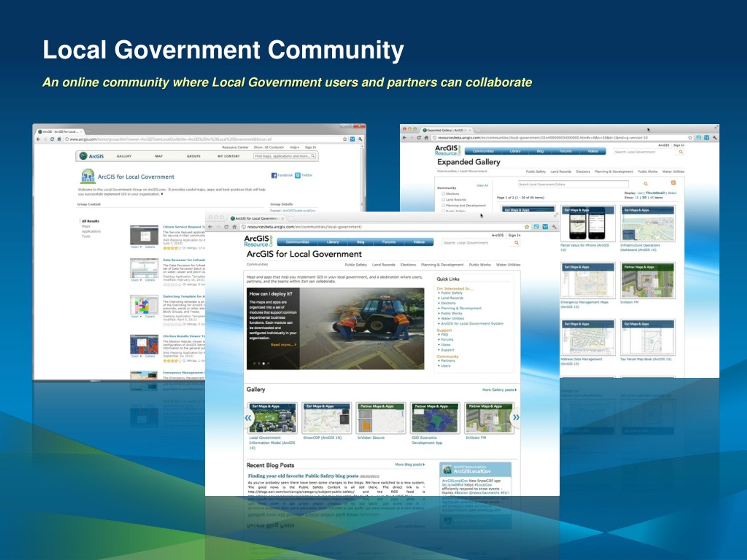Image resolution: width=747 pixels, height=560 pixels.
Task: Open Library tab in Expanded Gallery window
Action: (515, 151)
